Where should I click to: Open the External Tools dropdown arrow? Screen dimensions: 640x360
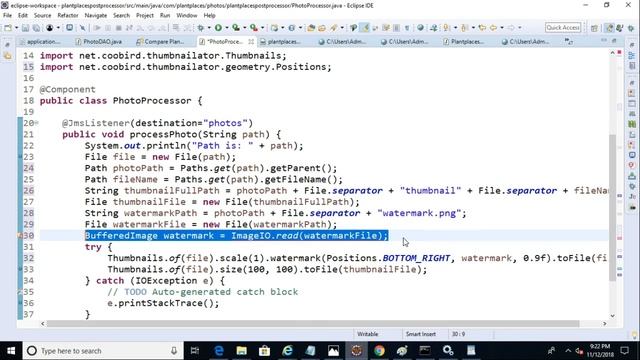pos(262,28)
